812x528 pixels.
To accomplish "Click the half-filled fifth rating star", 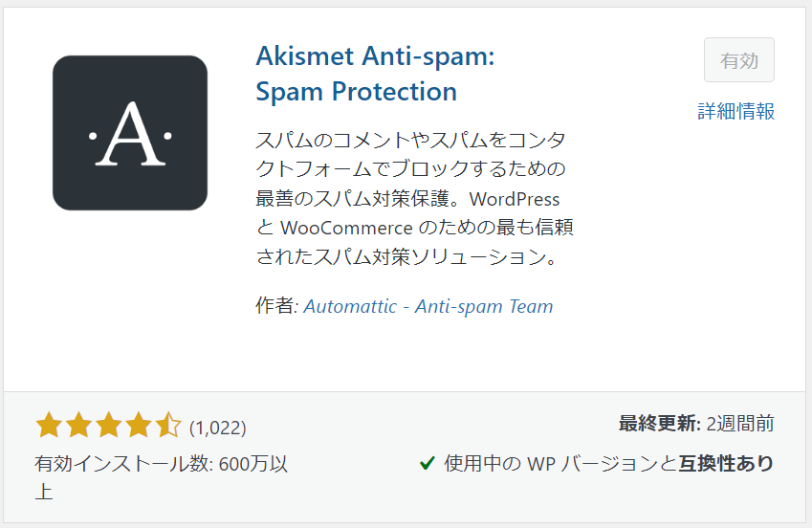I will coord(169,426).
